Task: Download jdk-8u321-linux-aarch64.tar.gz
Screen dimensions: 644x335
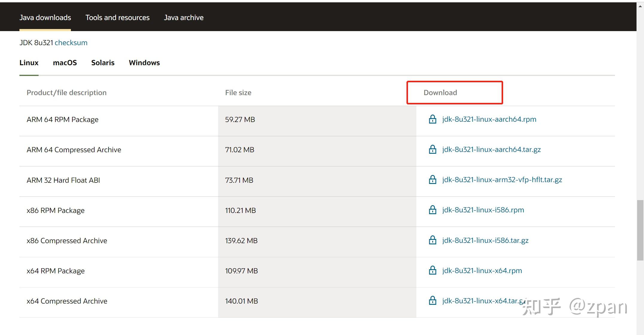Action: tap(491, 150)
